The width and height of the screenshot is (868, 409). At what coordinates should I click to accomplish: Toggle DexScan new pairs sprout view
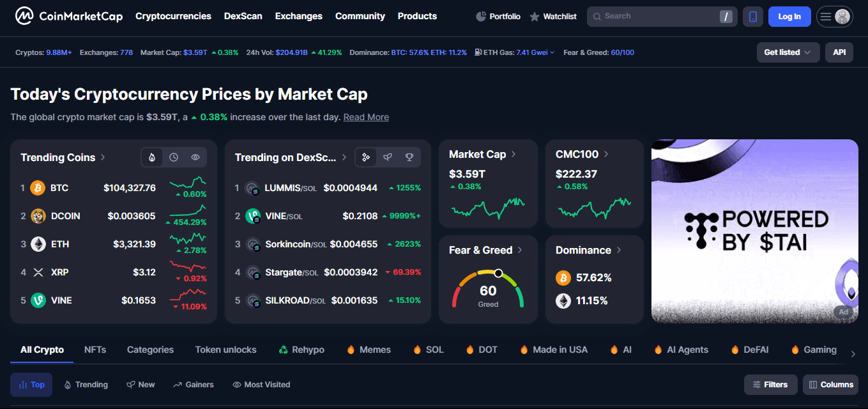pos(388,157)
